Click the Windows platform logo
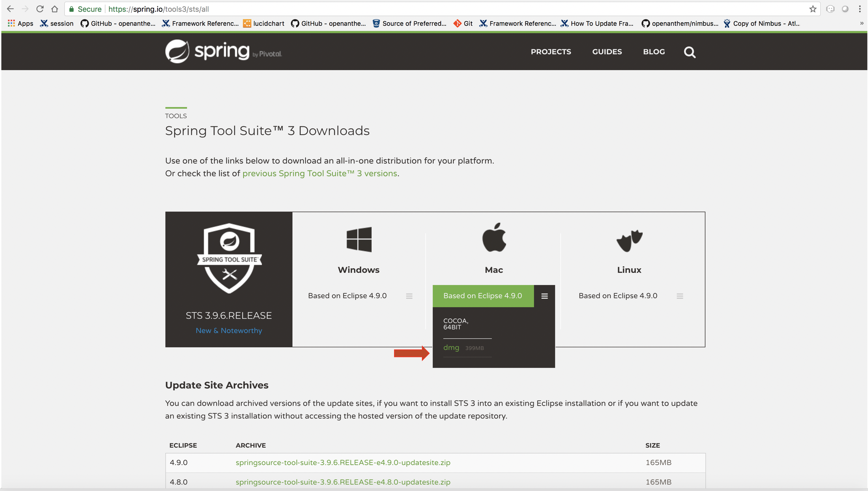 coord(359,239)
